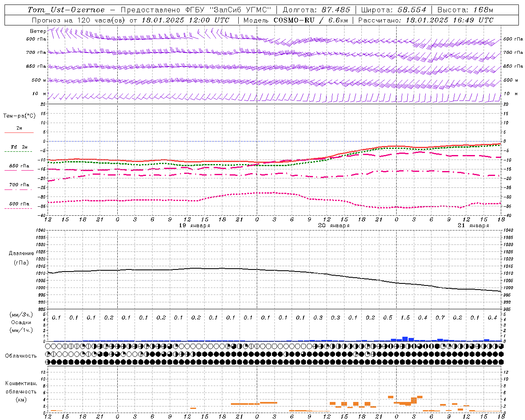Click the '19 января' date label
This screenshot has height=420, width=525.
[195, 226]
